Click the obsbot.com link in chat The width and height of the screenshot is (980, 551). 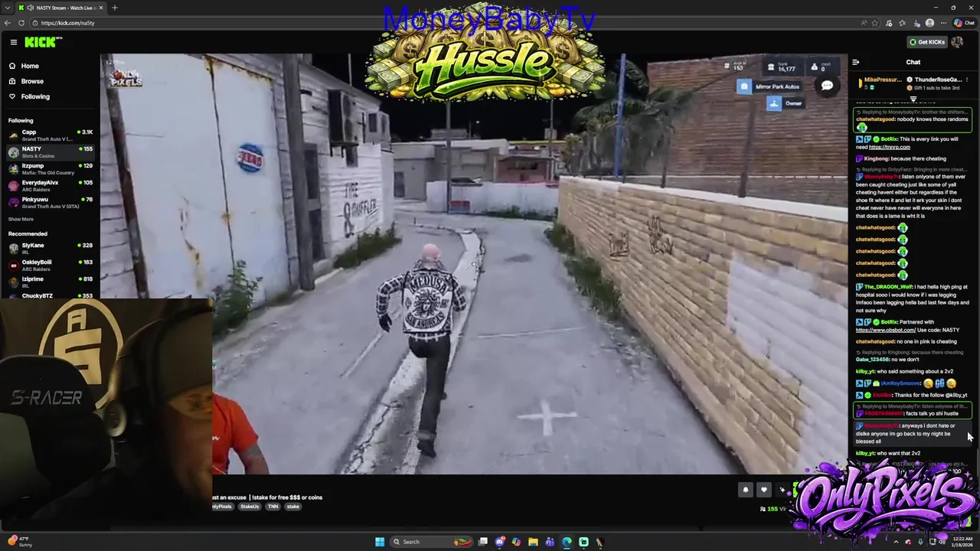point(884,330)
